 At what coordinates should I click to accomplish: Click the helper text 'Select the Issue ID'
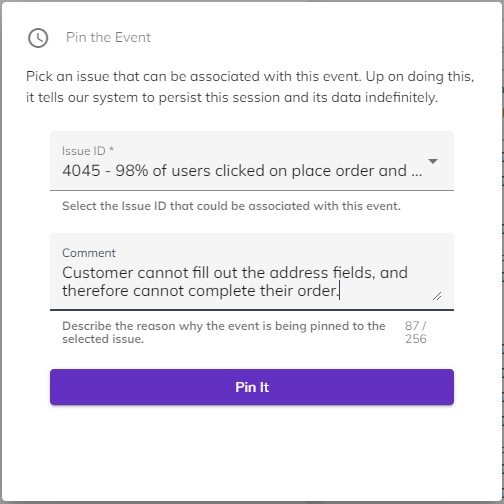[x=231, y=206]
